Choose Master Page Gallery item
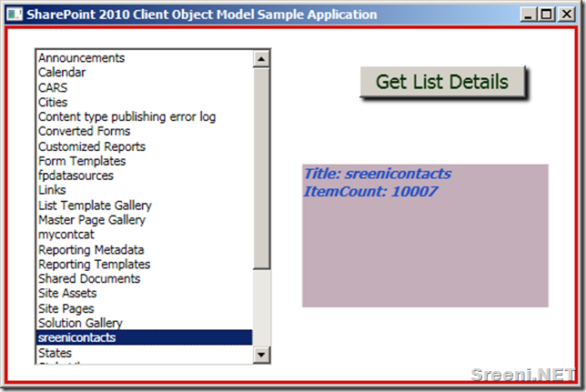 point(145,220)
